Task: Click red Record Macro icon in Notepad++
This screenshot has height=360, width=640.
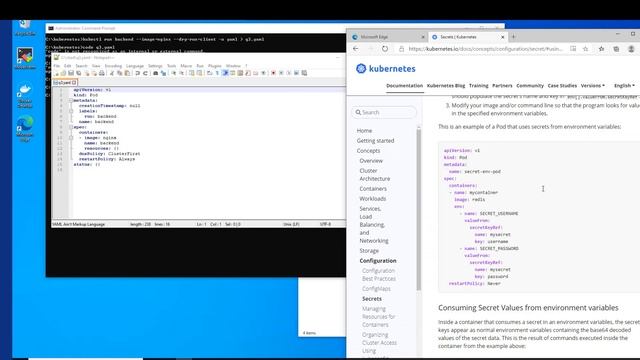Action: (x=273, y=73)
